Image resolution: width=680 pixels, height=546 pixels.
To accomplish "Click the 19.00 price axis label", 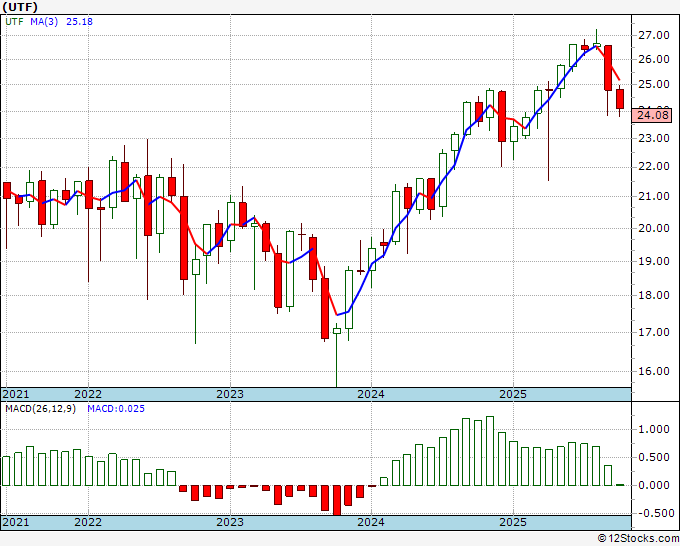I will [654, 261].
